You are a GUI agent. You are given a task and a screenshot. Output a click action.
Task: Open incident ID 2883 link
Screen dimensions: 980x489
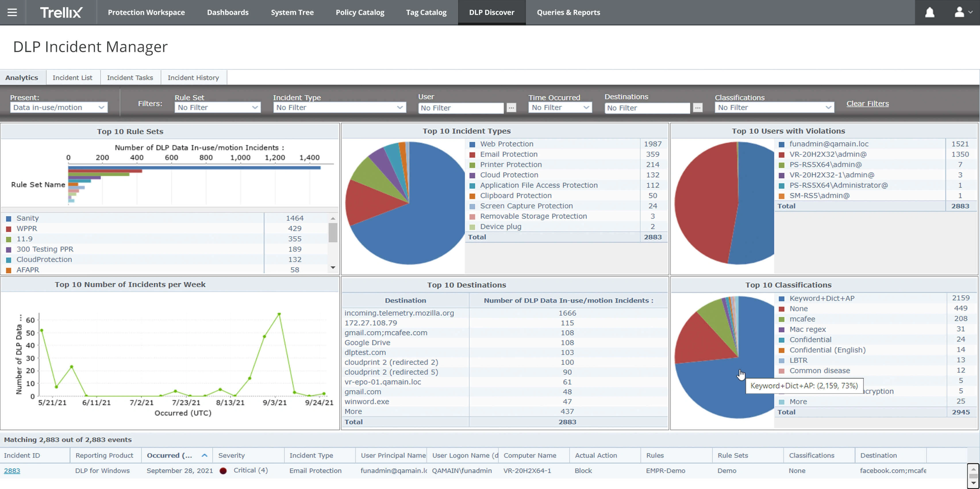12,471
